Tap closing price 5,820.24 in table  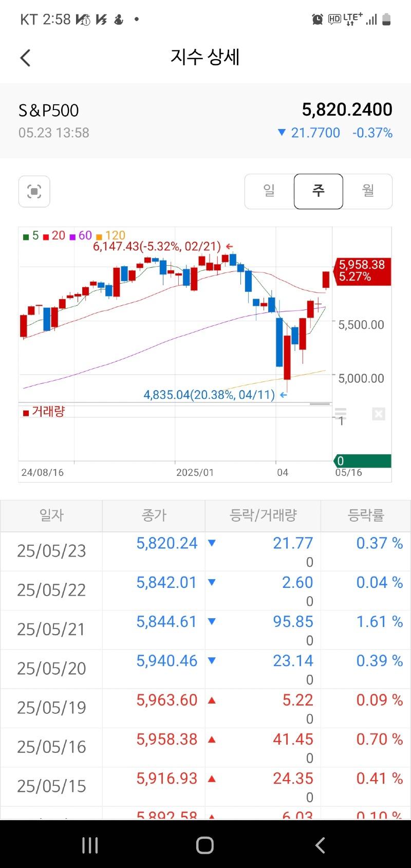coord(167,543)
